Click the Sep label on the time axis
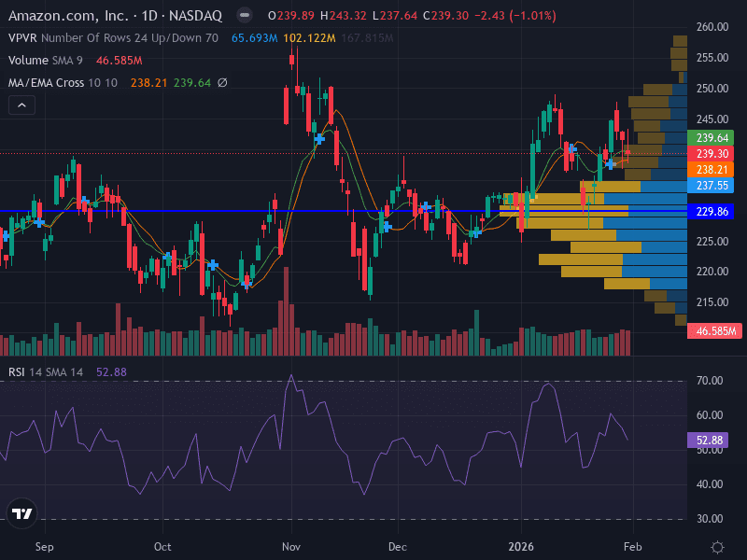Image resolution: width=747 pixels, height=560 pixels. click(44, 547)
